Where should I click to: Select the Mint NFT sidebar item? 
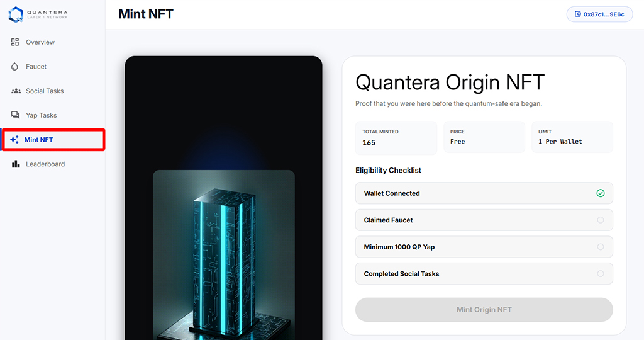coord(53,139)
